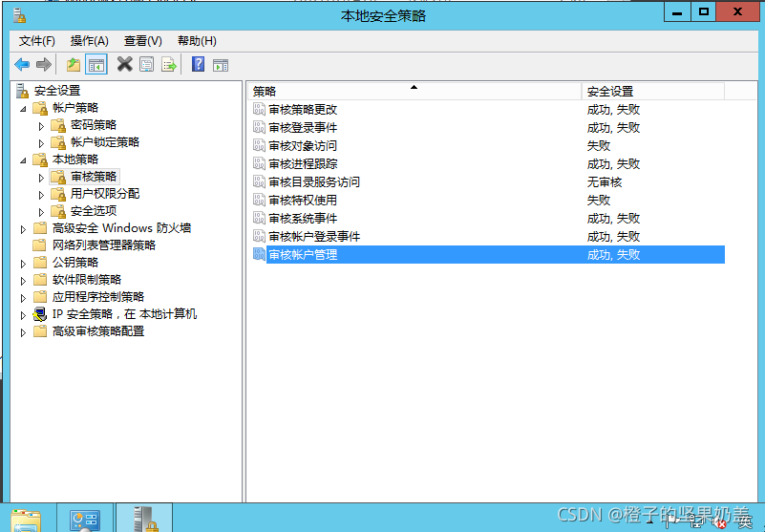Sort by the 策略 column header
The width and height of the screenshot is (765, 532).
[414, 92]
